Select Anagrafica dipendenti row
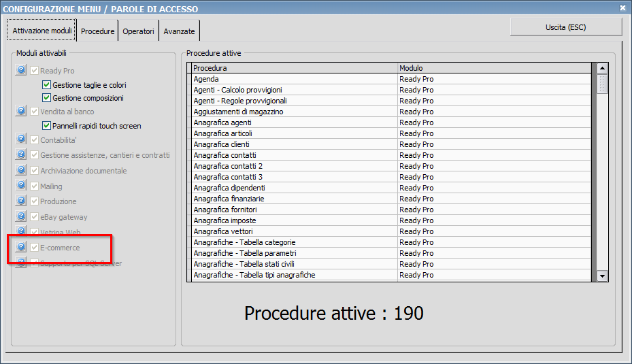Image resolution: width=632 pixels, height=364 pixels. point(391,187)
